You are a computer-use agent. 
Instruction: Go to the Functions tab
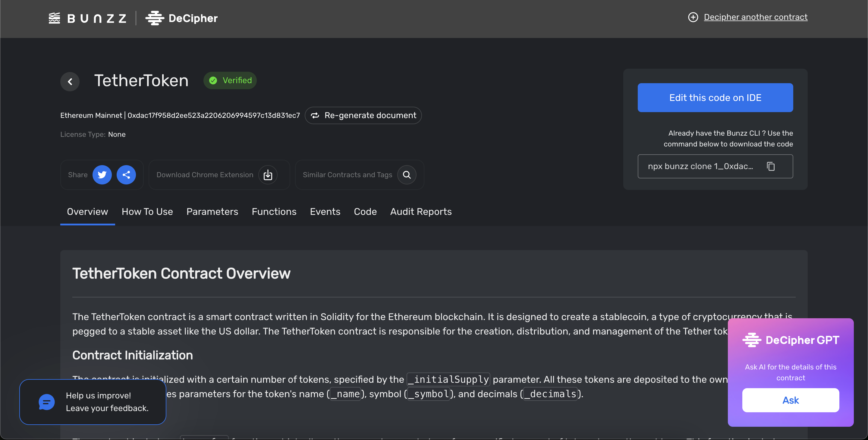pos(274,212)
